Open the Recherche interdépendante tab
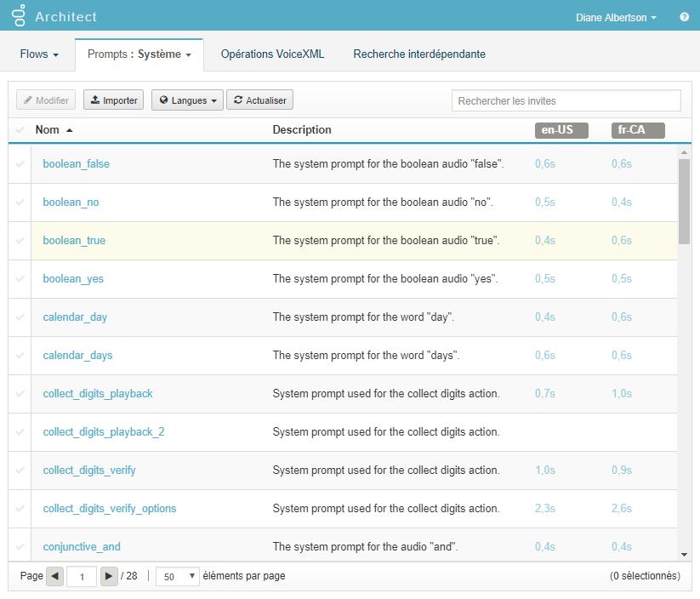Image resolution: width=700 pixels, height=599 pixels. pos(419,53)
